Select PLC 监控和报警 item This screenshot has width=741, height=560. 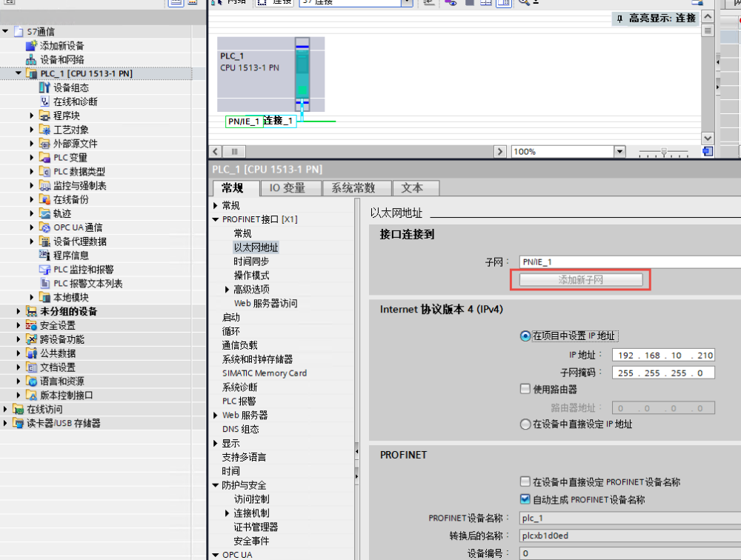pos(83,270)
